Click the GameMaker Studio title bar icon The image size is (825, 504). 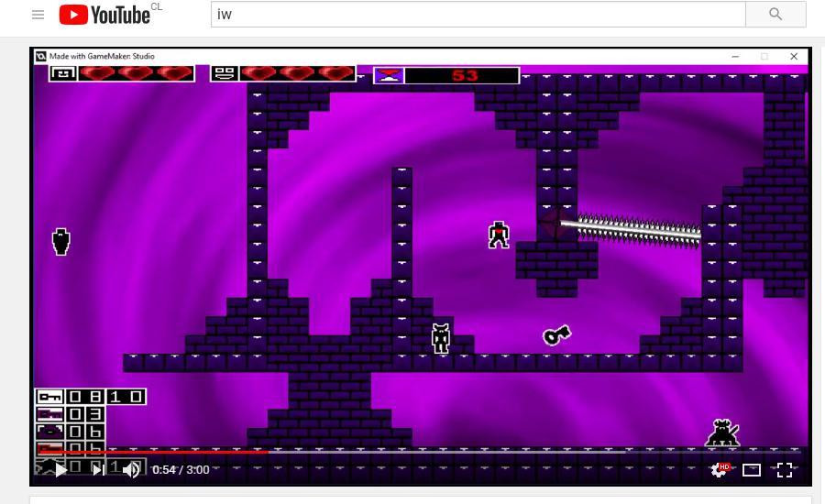pos(41,56)
